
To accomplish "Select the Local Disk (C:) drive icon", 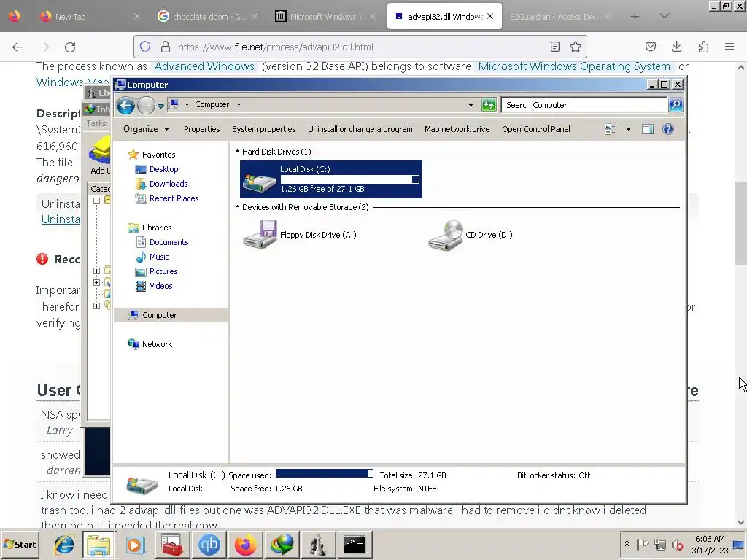I will tap(260, 182).
